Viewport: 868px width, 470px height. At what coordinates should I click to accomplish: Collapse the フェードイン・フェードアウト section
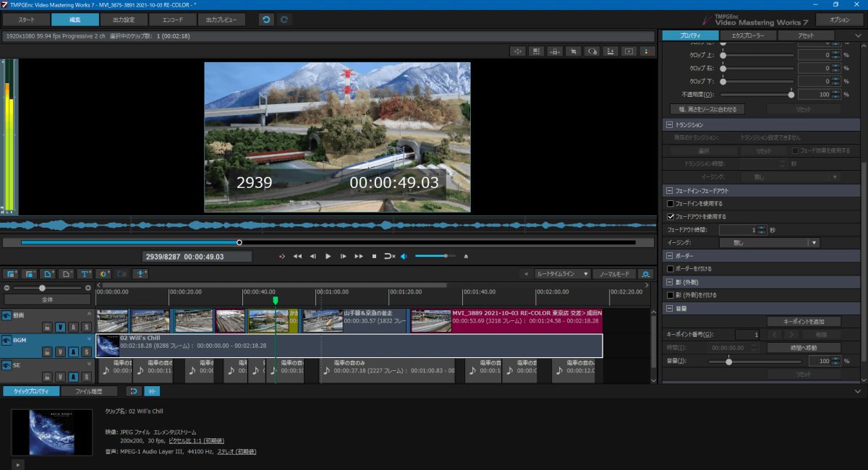click(670, 191)
